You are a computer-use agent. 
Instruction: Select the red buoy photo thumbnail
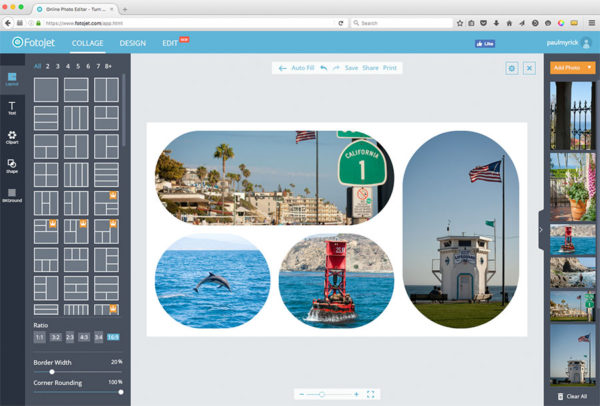[572, 240]
